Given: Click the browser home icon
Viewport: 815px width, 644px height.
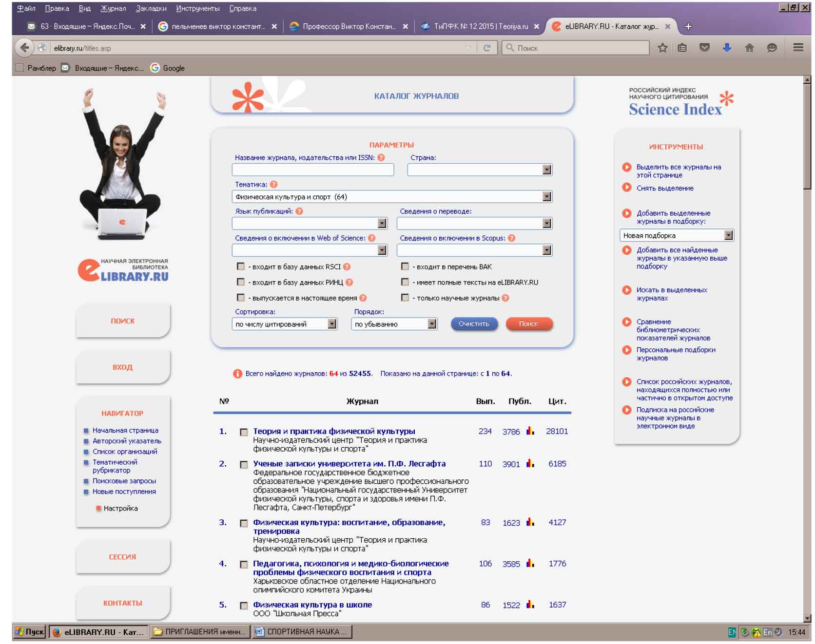Looking at the screenshot, I should tap(749, 48).
